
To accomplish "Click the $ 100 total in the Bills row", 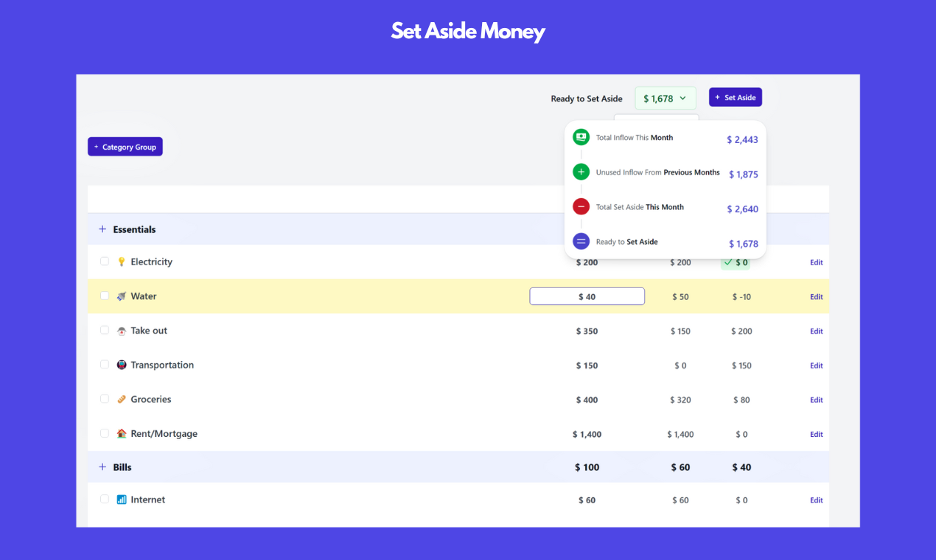I will click(587, 467).
